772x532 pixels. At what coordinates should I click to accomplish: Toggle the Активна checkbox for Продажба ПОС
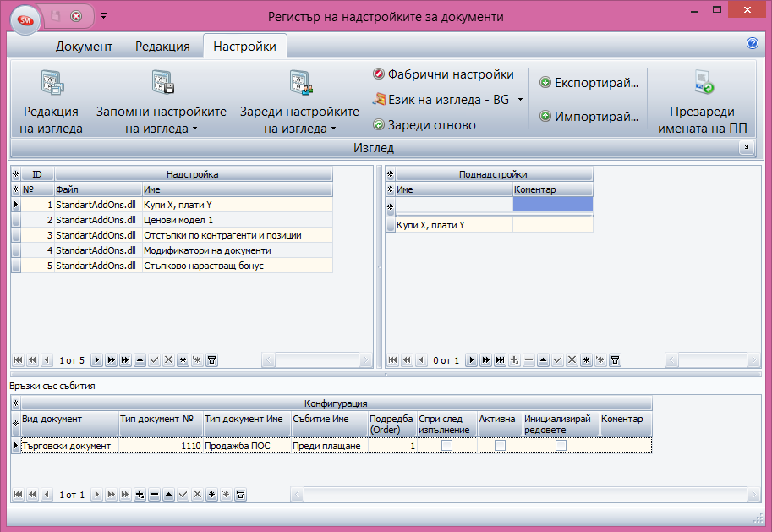click(500, 445)
